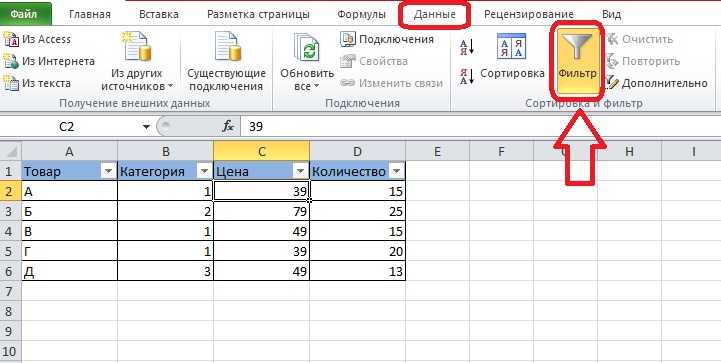
Task: Open the Товар filter dropdown
Action: click(109, 172)
